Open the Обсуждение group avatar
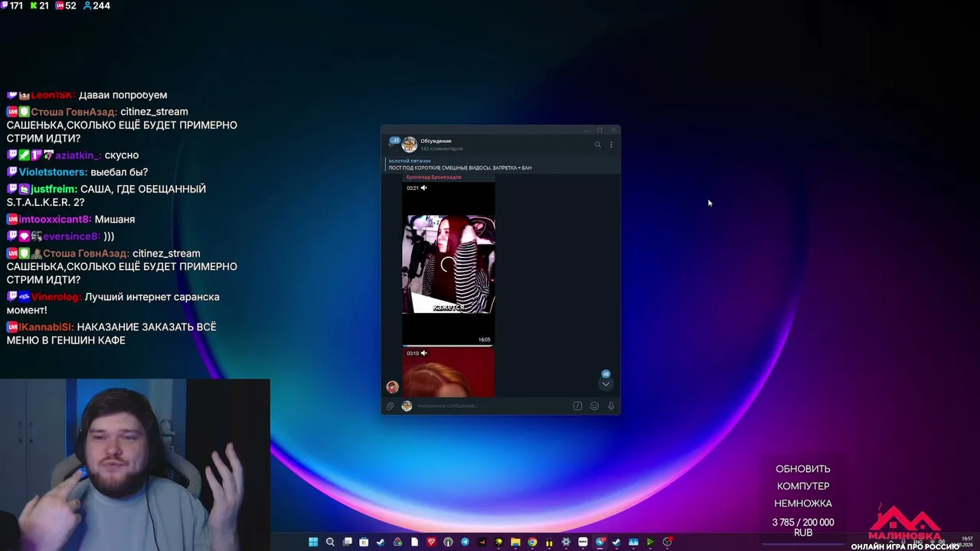Viewport: 980px width, 551px height. [x=410, y=145]
